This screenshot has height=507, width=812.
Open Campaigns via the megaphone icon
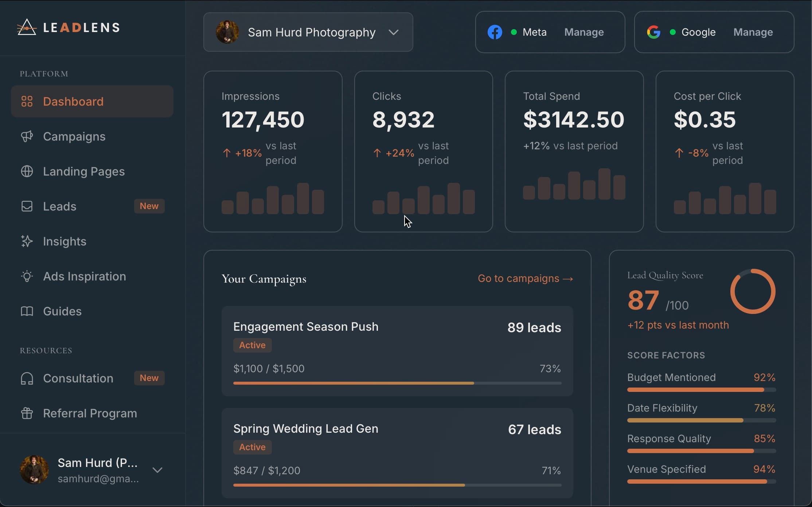[27, 137]
